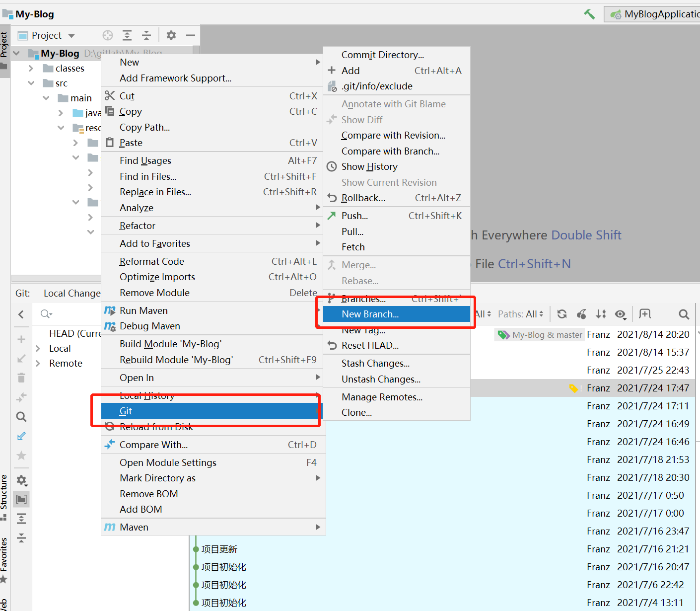Click the IntelliSort arrows icon in Git log
The height and width of the screenshot is (611, 700).
[601, 314]
